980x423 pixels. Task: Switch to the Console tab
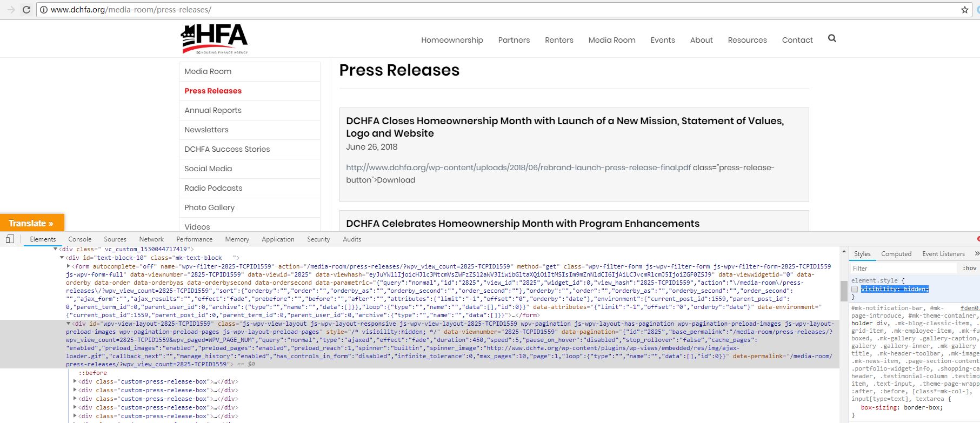pyautogui.click(x=79, y=239)
